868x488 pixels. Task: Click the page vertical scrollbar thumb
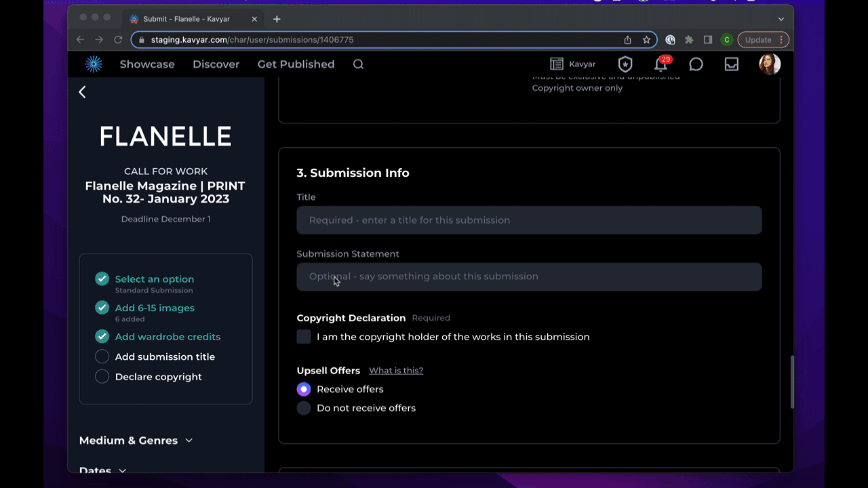click(791, 382)
